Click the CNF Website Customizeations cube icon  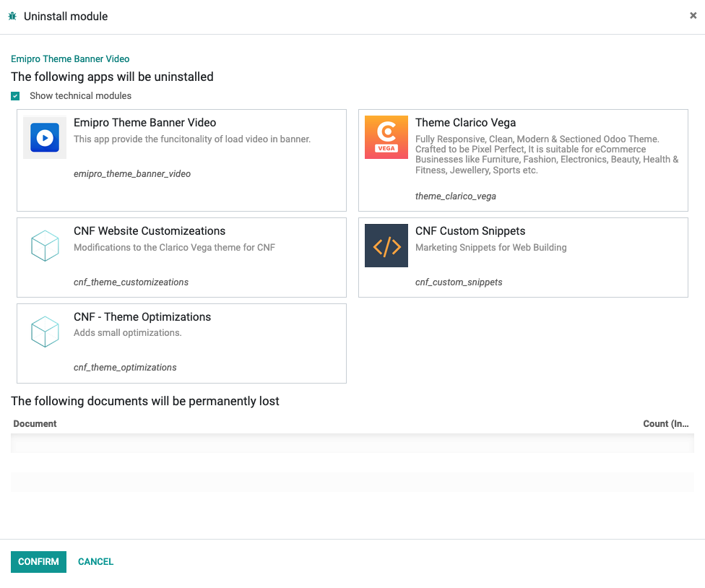(45, 246)
